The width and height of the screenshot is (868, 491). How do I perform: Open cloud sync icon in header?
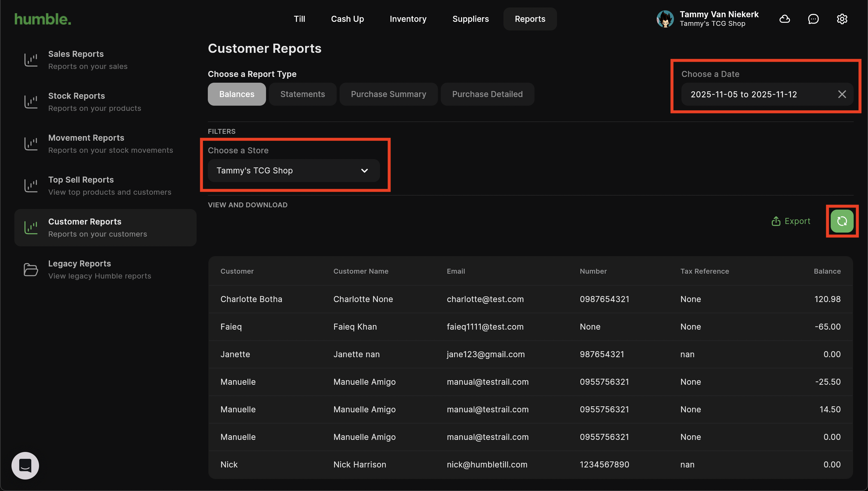tap(784, 19)
